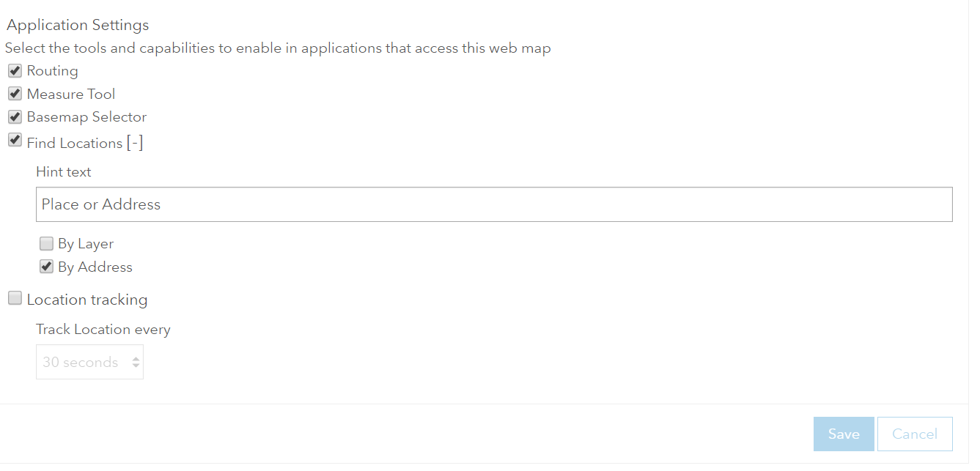Click into the Place or Address hint field
The height and width of the screenshot is (471, 980).
[494, 204]
